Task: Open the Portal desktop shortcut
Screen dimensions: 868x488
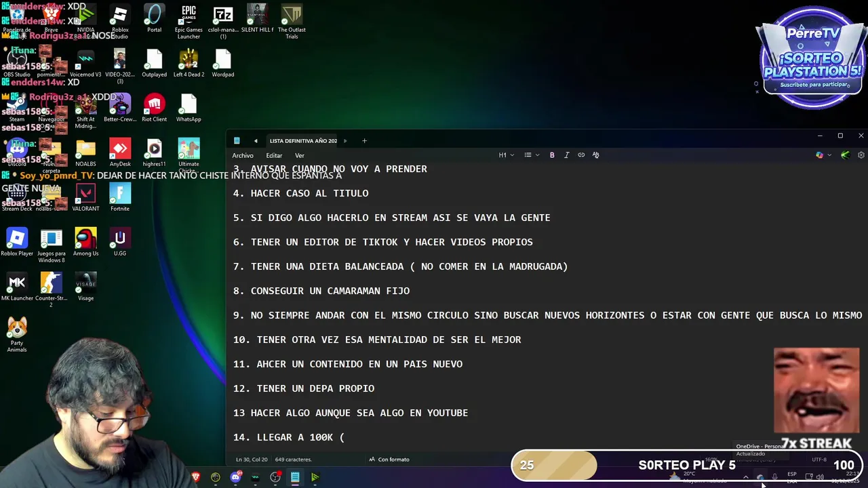Action: pos(155,19)
